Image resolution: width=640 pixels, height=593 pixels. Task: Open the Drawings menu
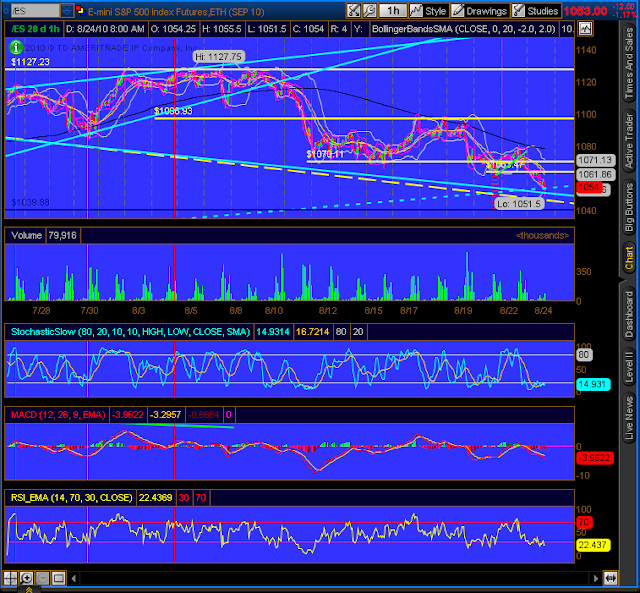tap(480, 11)
